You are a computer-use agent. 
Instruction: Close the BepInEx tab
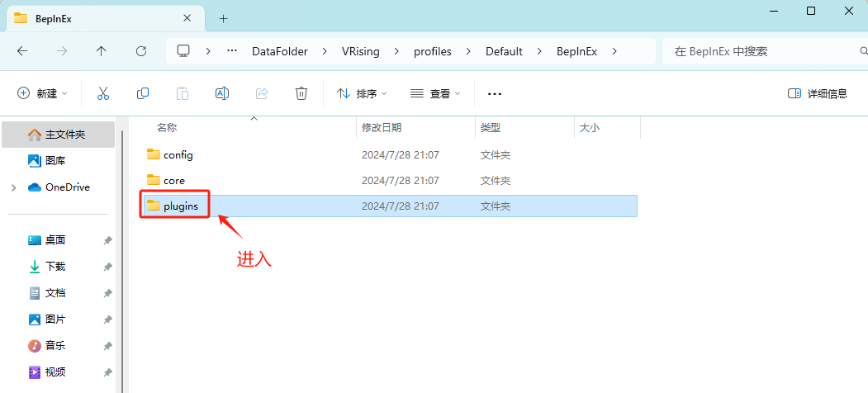187,17
